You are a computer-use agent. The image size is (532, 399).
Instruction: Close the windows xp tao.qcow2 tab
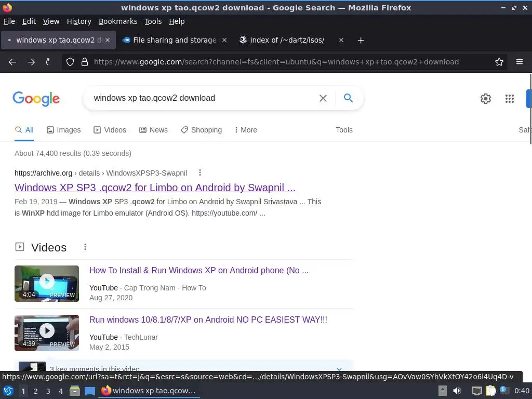point(108,40)
